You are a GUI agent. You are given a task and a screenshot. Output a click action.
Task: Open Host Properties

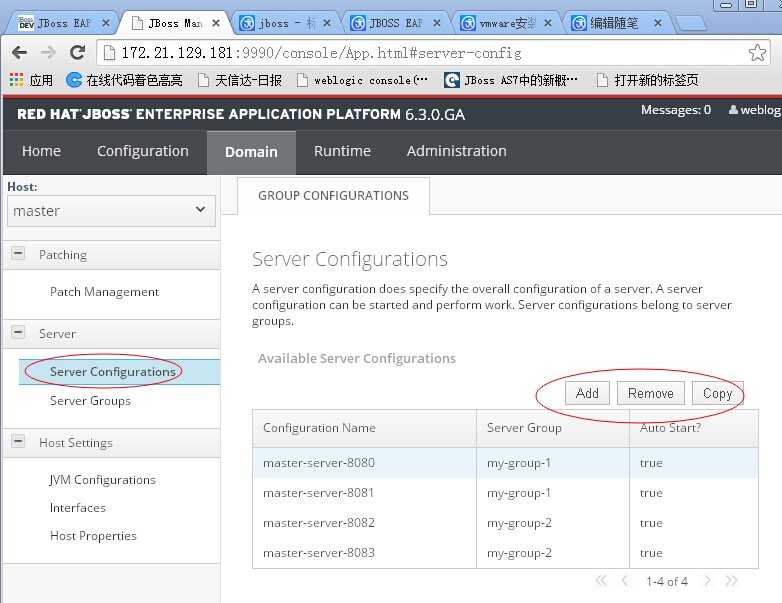tap(93, 536)
